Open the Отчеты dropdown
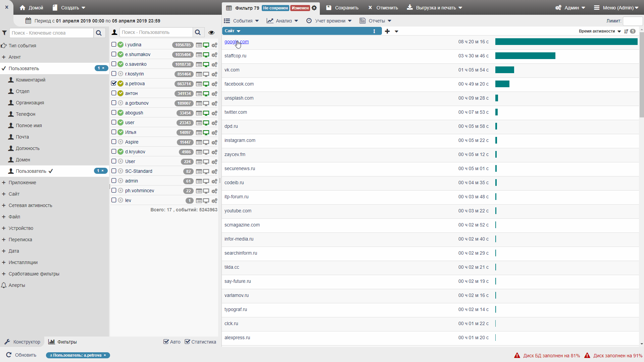Screen dimensions: 644x362 point(376,21)
